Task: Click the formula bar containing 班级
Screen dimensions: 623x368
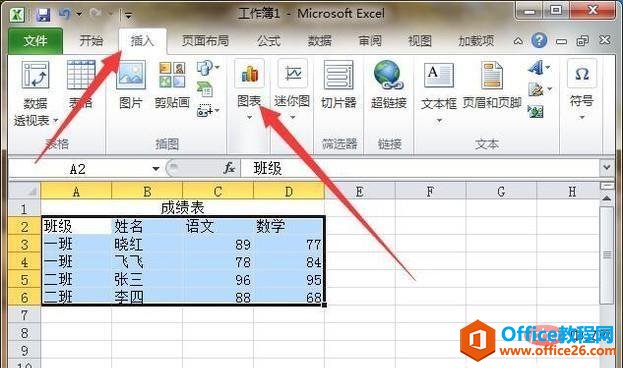Action: point(420,169)
